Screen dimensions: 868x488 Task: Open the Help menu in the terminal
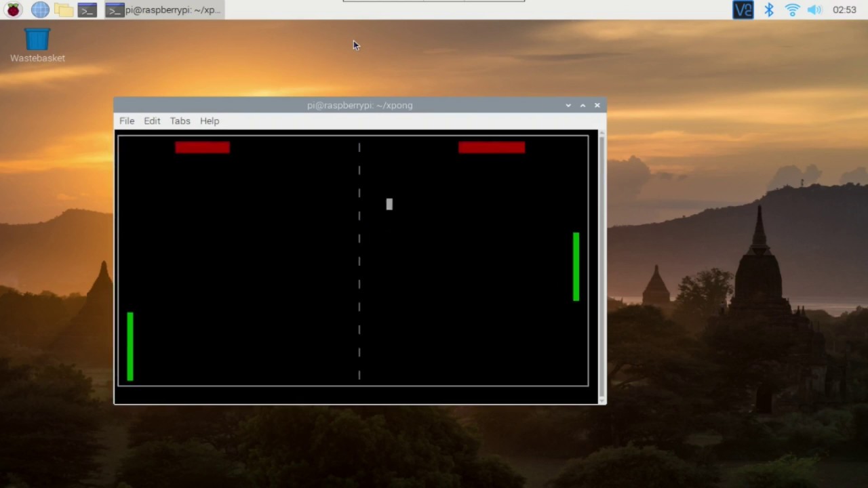coord(210,121)
